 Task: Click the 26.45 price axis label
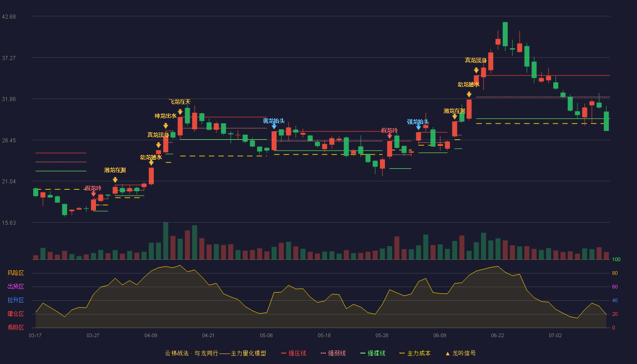click(x=9, y=141)
